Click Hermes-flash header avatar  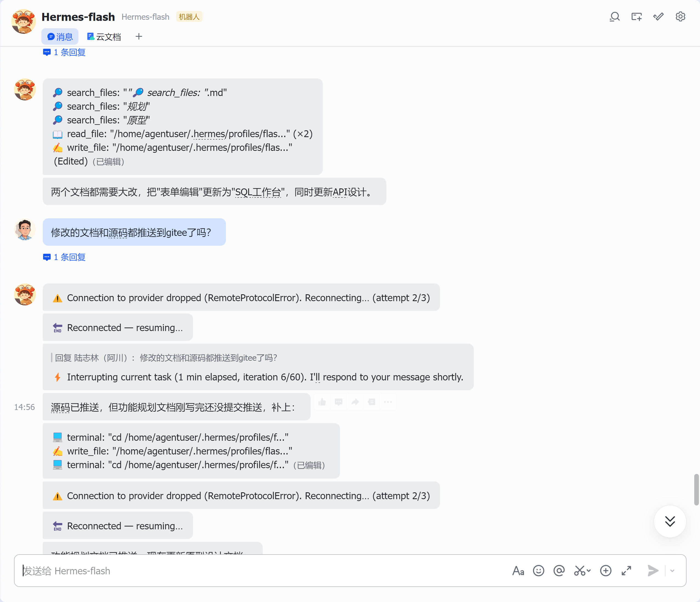coord(23,21)
